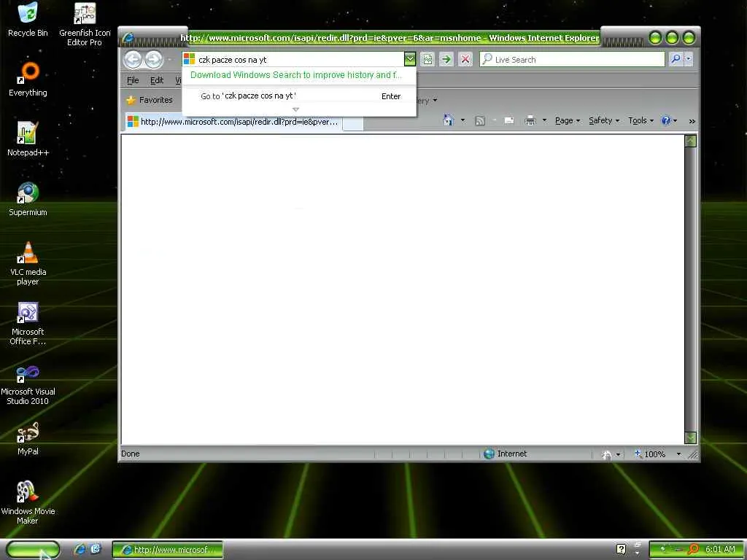Click the Favorites star icon
Viewport: 747px width, 560px height.
coord(131,100)
